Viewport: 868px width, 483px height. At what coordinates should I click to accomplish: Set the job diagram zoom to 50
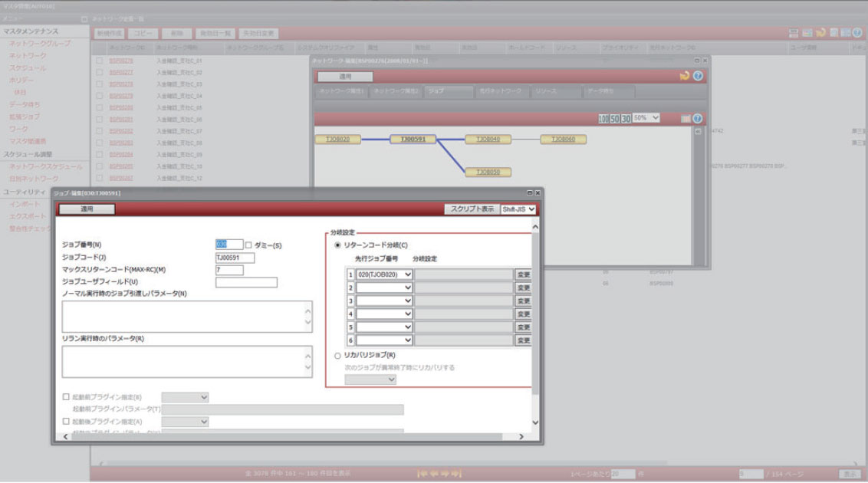coord(615,118)
